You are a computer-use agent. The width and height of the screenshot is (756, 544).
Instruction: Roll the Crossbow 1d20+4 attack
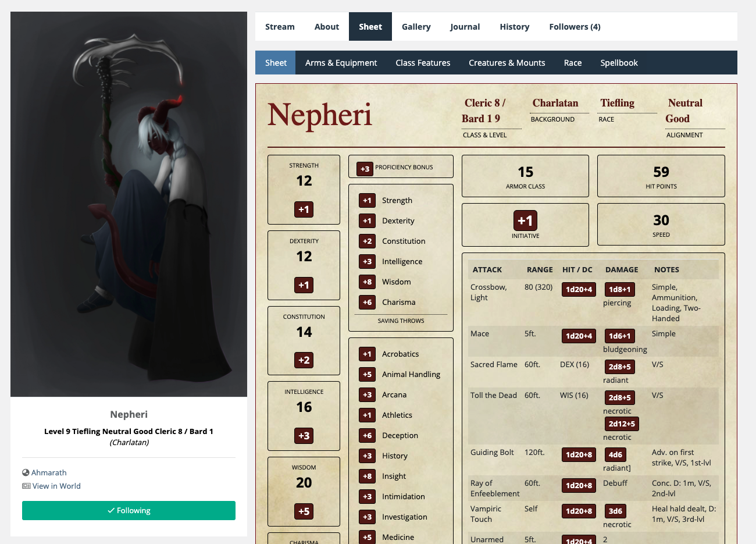pyautogui.click(x=579, y=289)
